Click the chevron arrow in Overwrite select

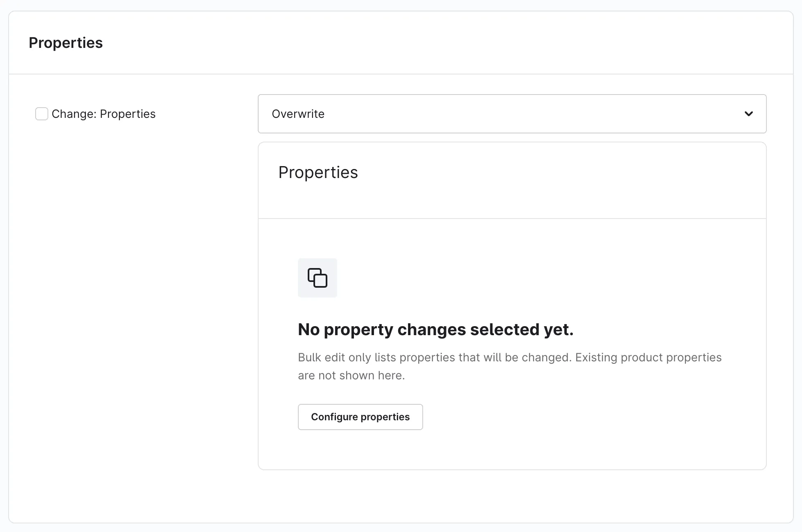(748, 114)
